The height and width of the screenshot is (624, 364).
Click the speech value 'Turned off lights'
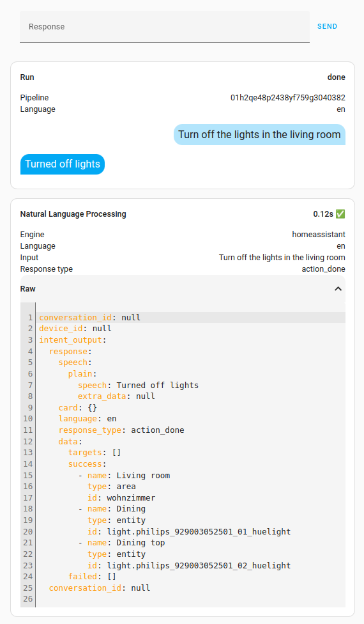tap(157, 386)
